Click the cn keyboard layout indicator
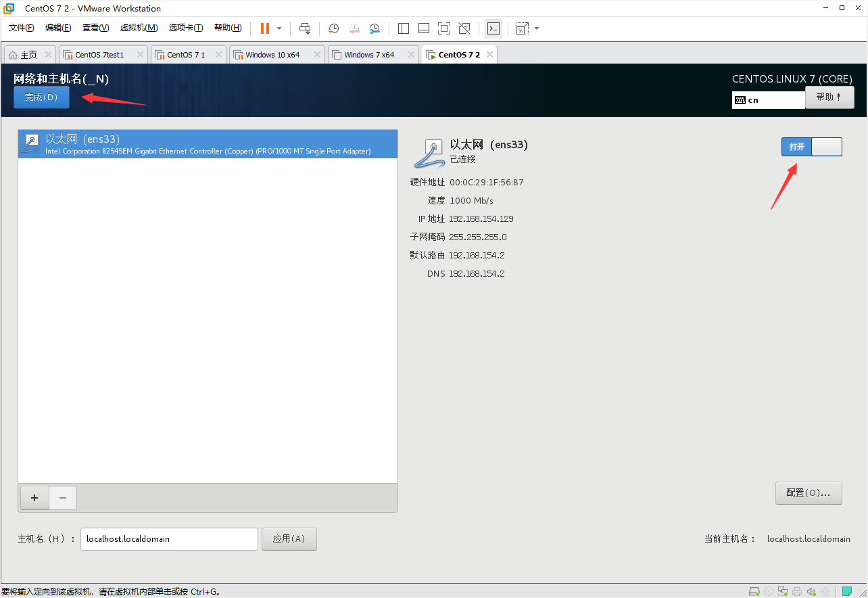Image resolution: width=868 pixels, height=598 pixels. tap(769, 100)
